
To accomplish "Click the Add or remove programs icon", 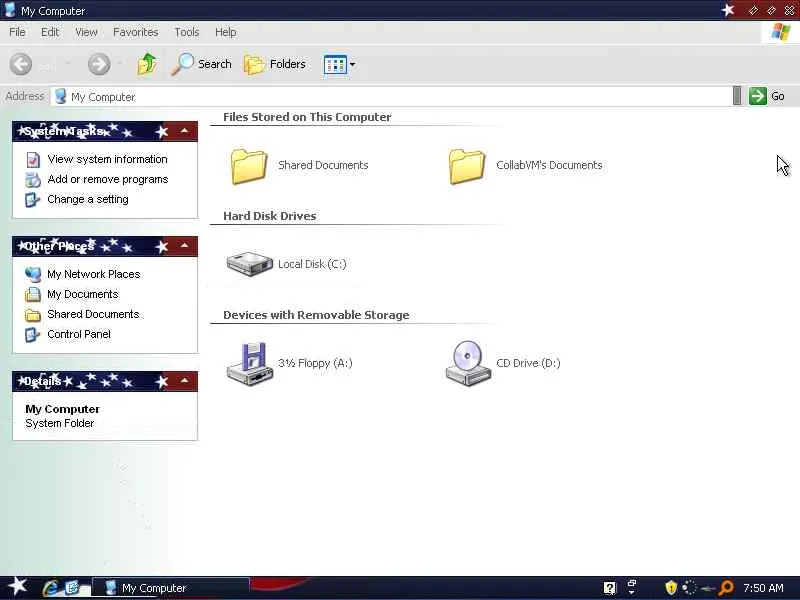I will pos(33,180).
